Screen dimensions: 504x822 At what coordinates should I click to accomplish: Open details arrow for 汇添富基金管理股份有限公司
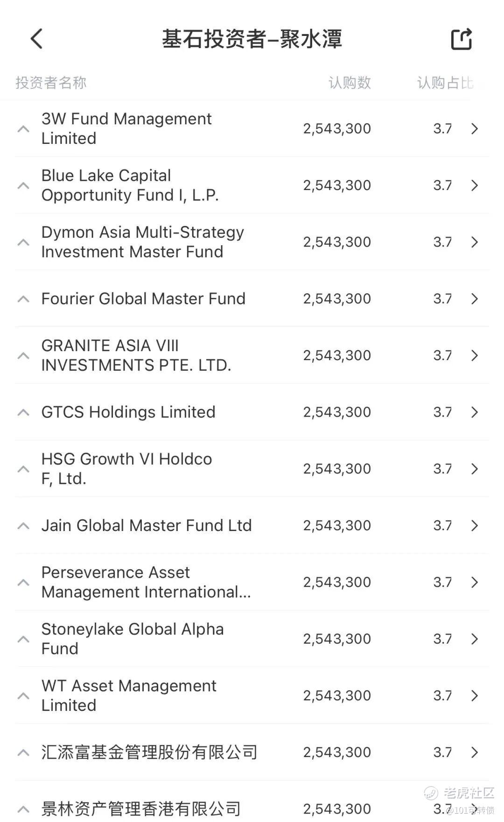(475, 752)
